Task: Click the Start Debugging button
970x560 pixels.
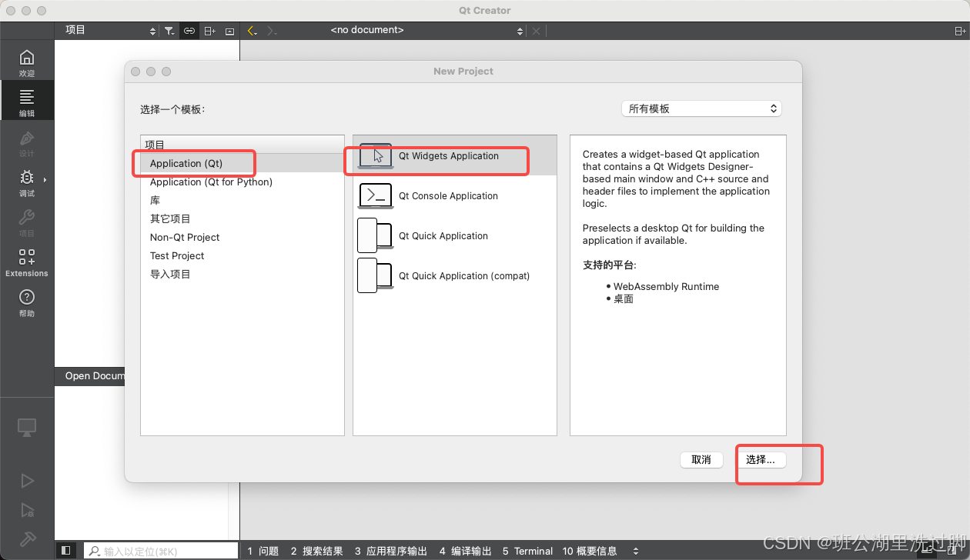Action: [27, 510]
